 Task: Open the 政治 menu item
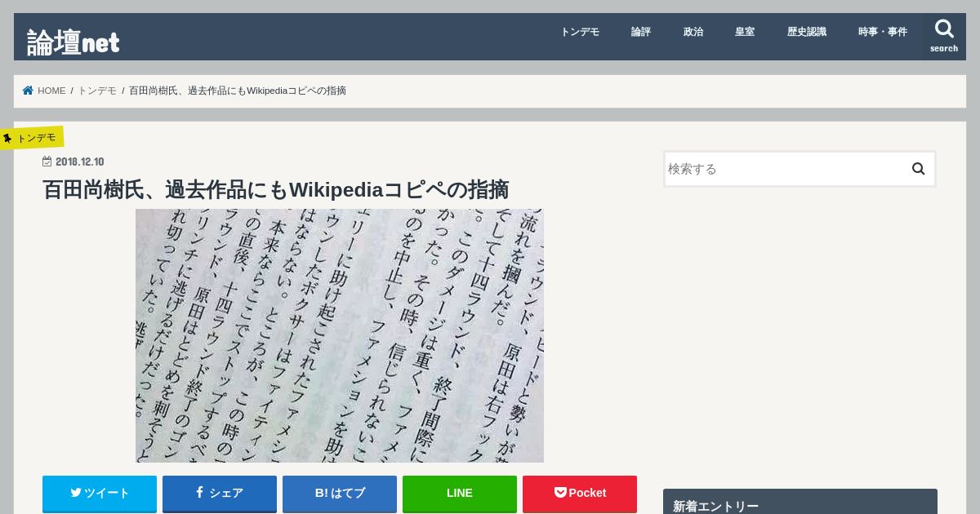point(693,32)
